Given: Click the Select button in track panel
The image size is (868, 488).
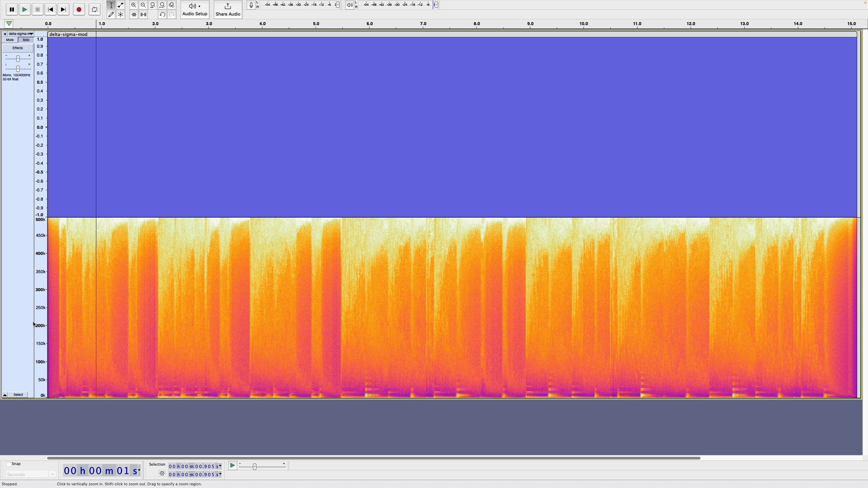Looking at the screenshot, I should pyautogui.click(x=18, y=394).
